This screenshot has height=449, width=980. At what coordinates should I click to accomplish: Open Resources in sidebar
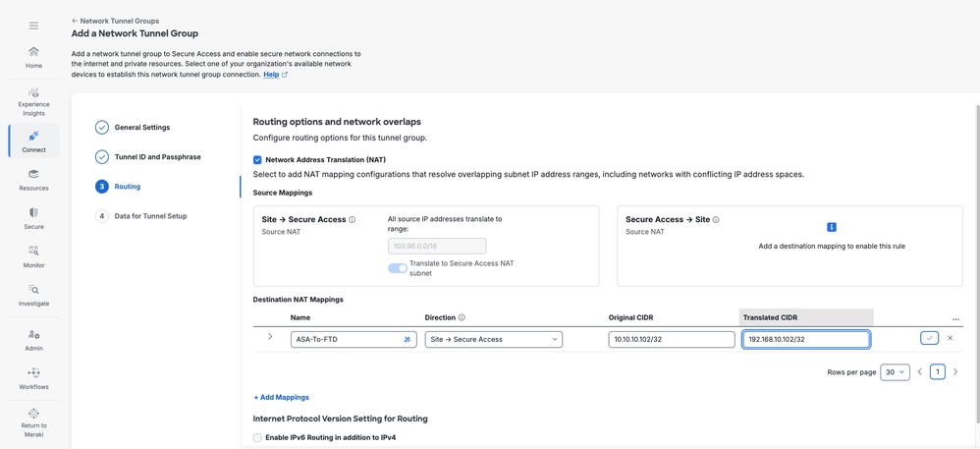tap(33, 180)
